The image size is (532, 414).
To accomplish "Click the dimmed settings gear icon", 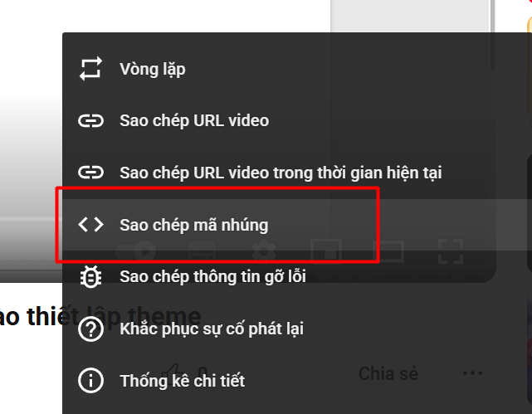I will 264,251.
